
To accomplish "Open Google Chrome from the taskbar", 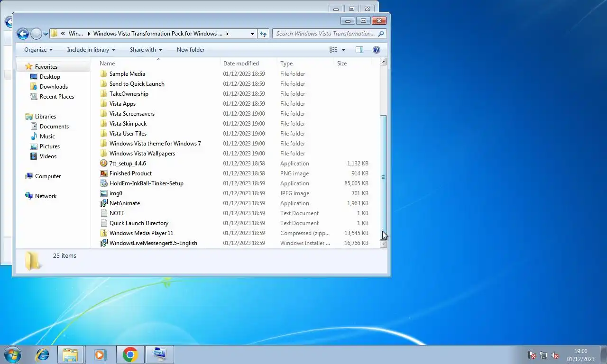I will (x=130, y=355).
